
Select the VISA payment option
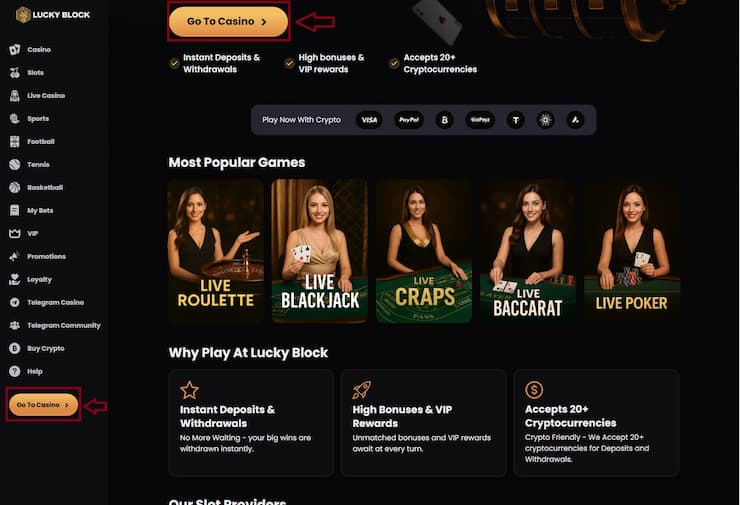[x=370, y=120]
